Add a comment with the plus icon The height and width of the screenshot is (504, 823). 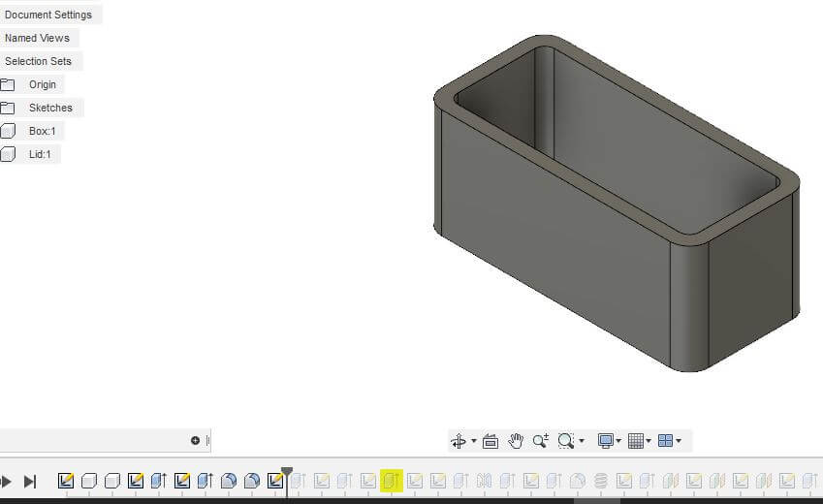click(195, 440)
